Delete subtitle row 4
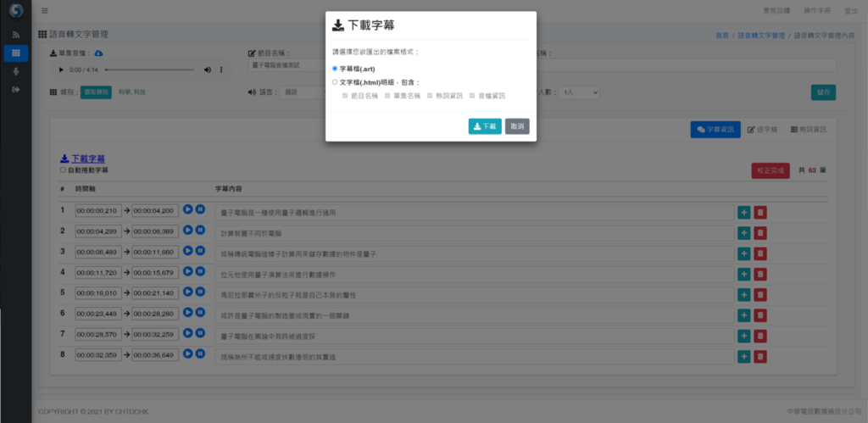Image resolution: width=868 pixels, height=423 pixels. (760, 274)
